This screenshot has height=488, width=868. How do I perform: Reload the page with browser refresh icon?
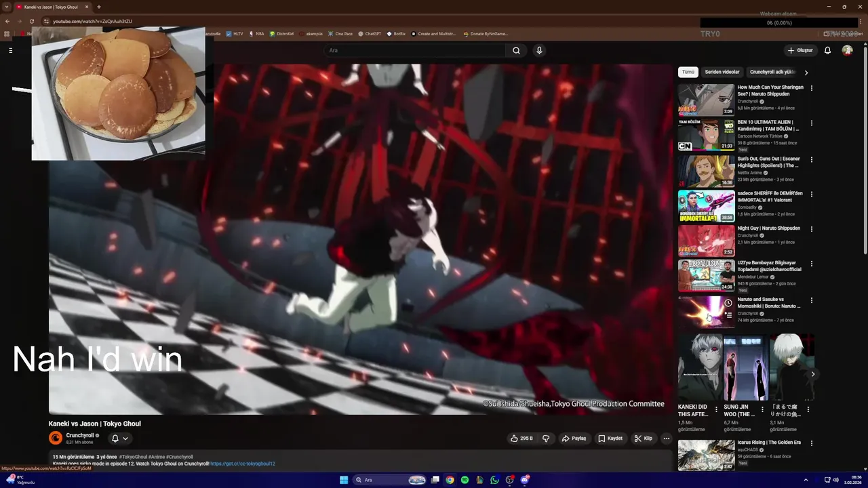[31, 21]
